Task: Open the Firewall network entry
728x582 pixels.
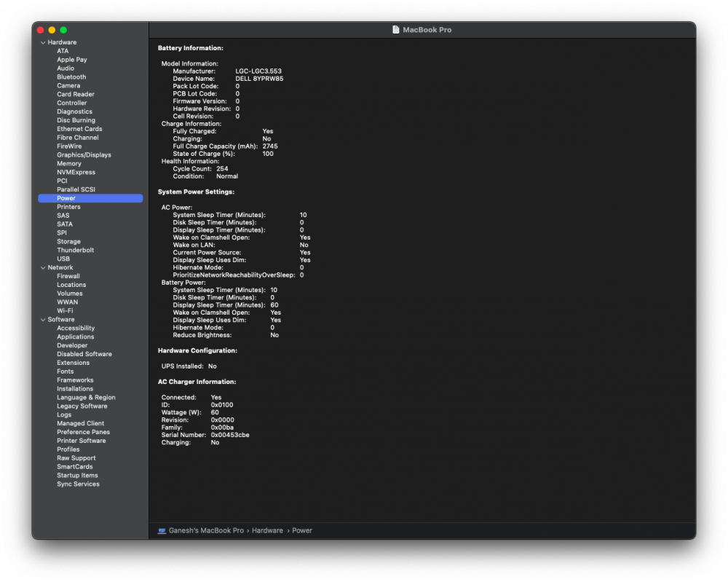Action: 68,276
